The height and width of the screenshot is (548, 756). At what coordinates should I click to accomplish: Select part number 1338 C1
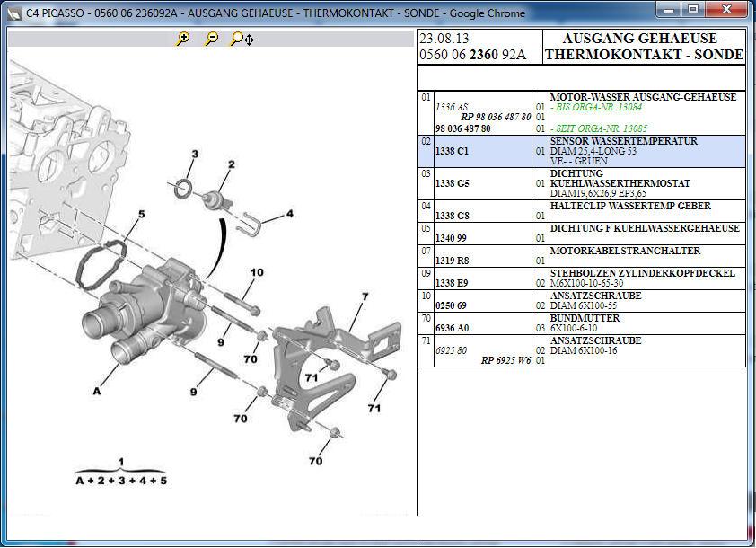click(x=452, y=151)
